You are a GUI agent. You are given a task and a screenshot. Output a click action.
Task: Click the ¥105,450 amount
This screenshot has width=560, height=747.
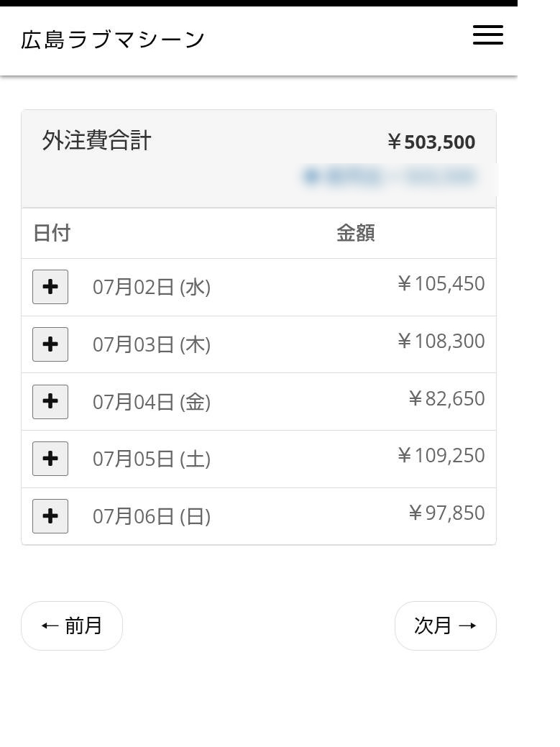(x=441, y=283)
